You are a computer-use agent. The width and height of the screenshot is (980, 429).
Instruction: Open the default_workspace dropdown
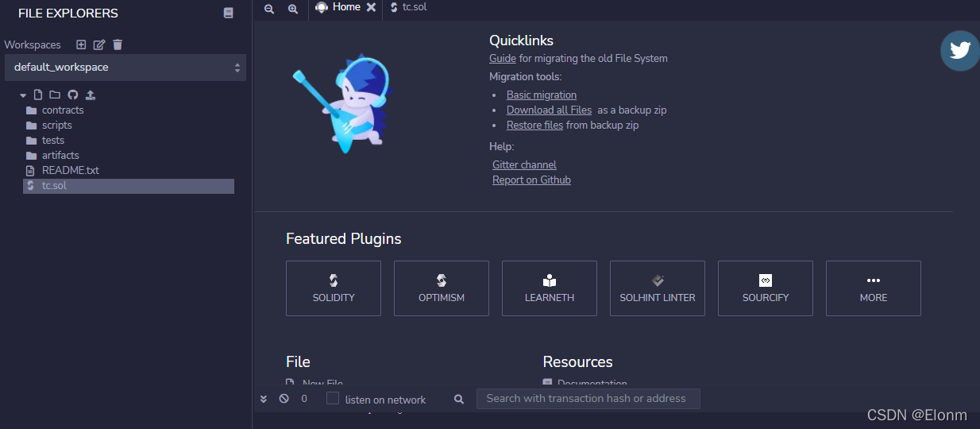coord(125,68)
